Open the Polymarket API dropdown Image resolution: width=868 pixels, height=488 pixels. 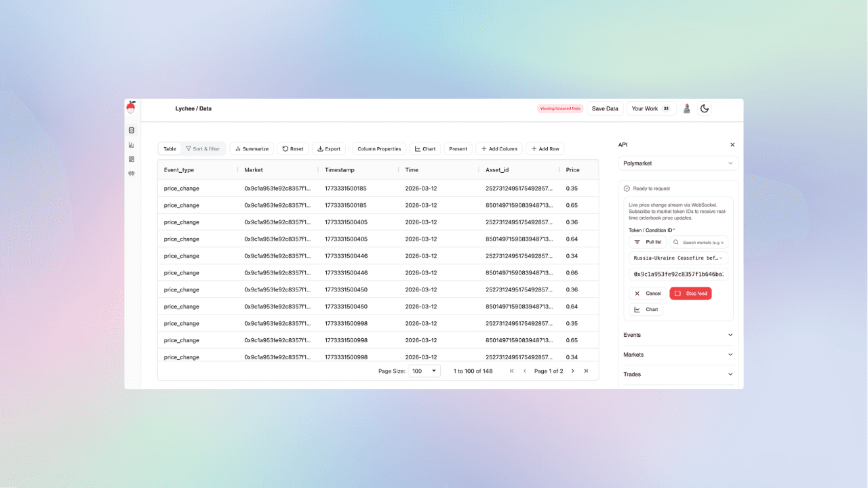(678, 163)
